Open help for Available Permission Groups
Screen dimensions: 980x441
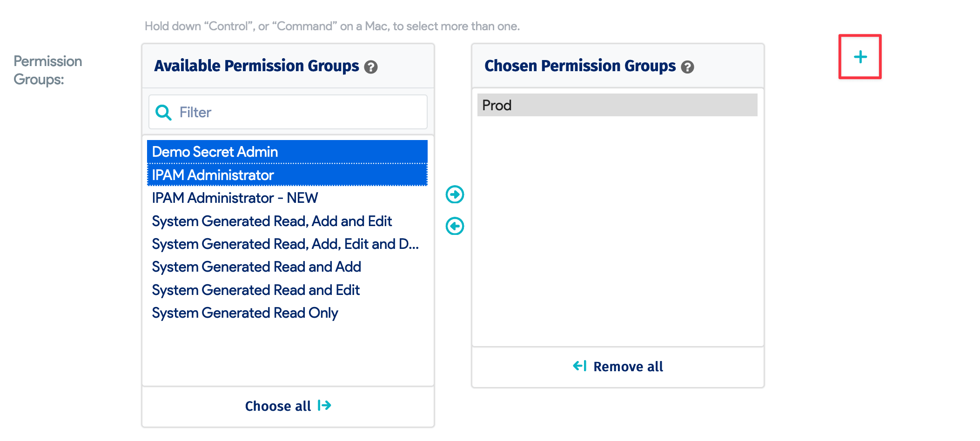371,67
